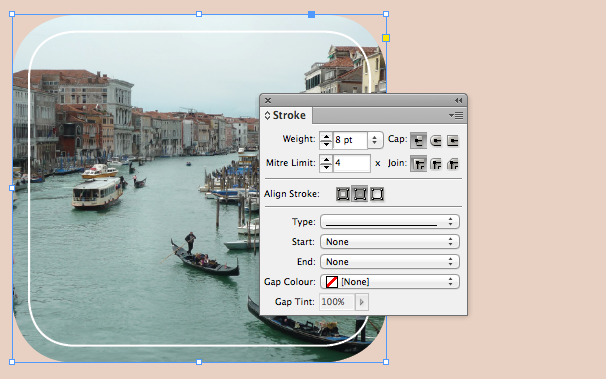Screen dimensions: 606x379
Task: Click the top-center frame selection handle
Action: point(199,14)
